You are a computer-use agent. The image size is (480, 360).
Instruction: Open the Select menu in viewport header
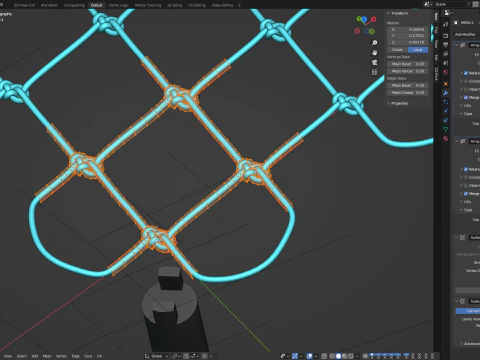(x=22, y=356)
